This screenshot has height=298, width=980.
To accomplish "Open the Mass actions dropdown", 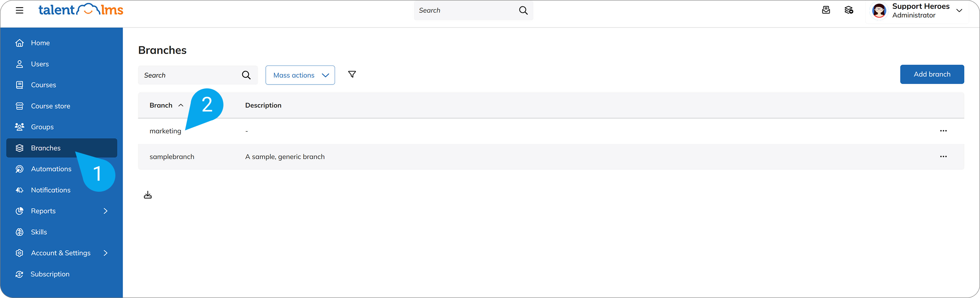I will 300,75.
